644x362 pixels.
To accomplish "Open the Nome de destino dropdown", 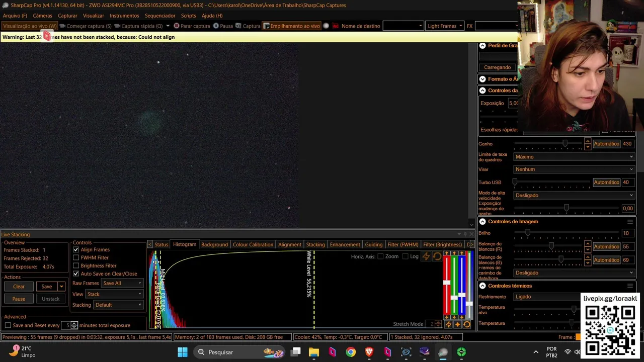I will point(403,26).
